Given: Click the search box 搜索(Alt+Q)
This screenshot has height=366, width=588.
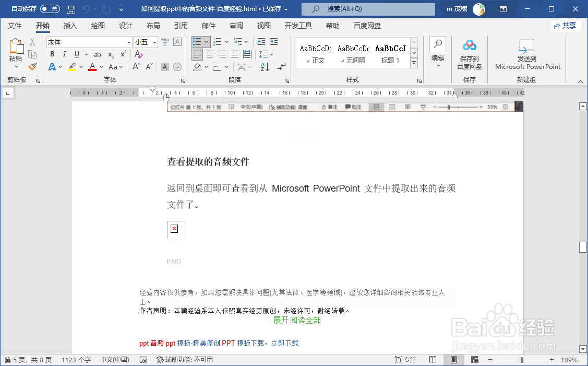Looking at the screenshot, I should (x=368, y=9).
